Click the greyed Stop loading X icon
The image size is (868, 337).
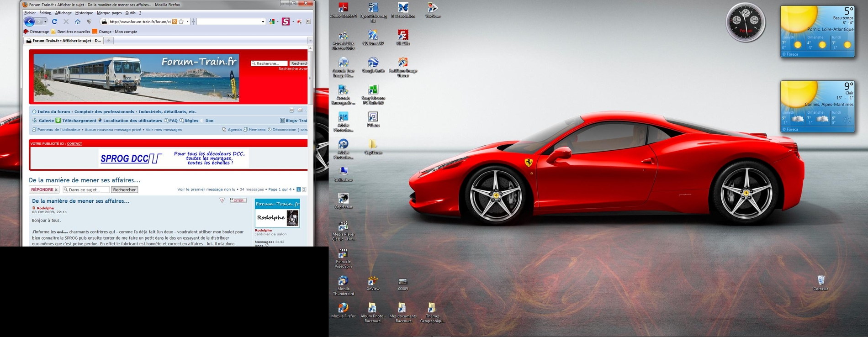[x=66, y=21]
